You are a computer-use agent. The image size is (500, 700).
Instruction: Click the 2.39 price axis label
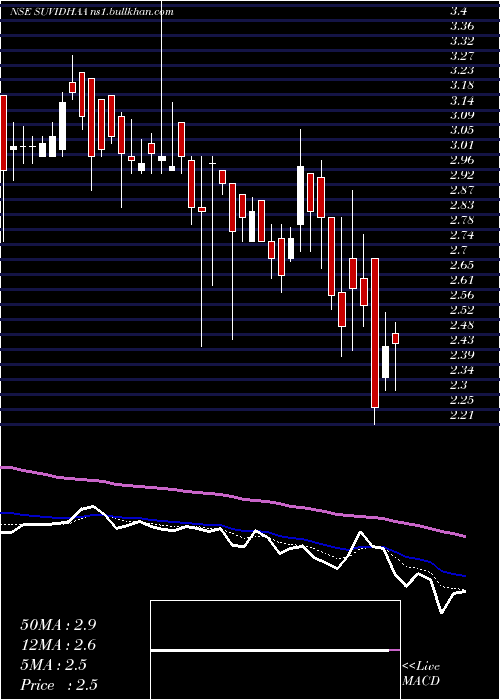462,355
